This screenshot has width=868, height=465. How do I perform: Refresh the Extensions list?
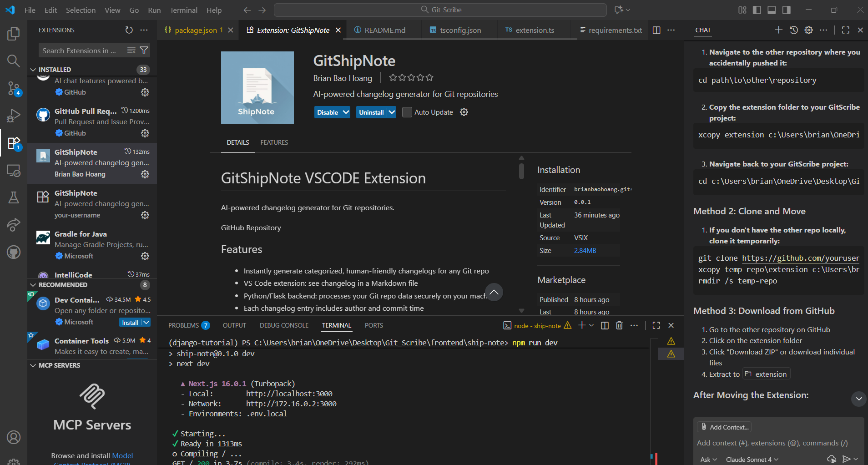pyautogui.click(x=129, y=30)
